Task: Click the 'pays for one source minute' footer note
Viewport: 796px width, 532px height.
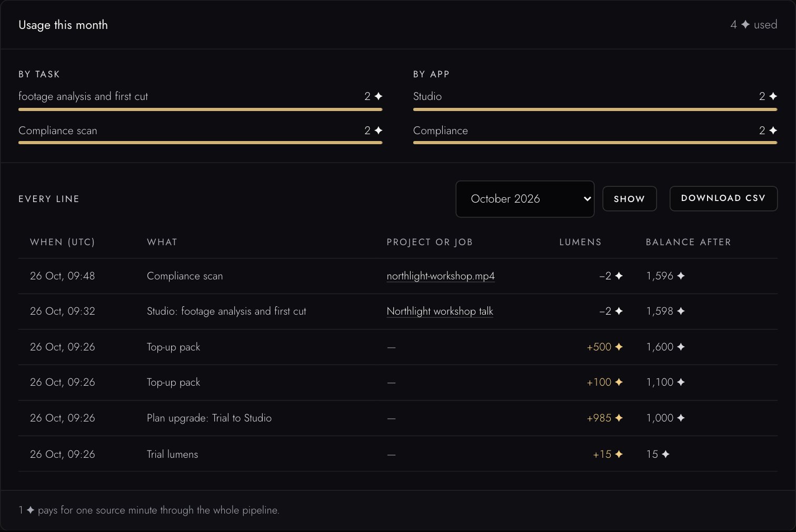Action: point(158,510)
